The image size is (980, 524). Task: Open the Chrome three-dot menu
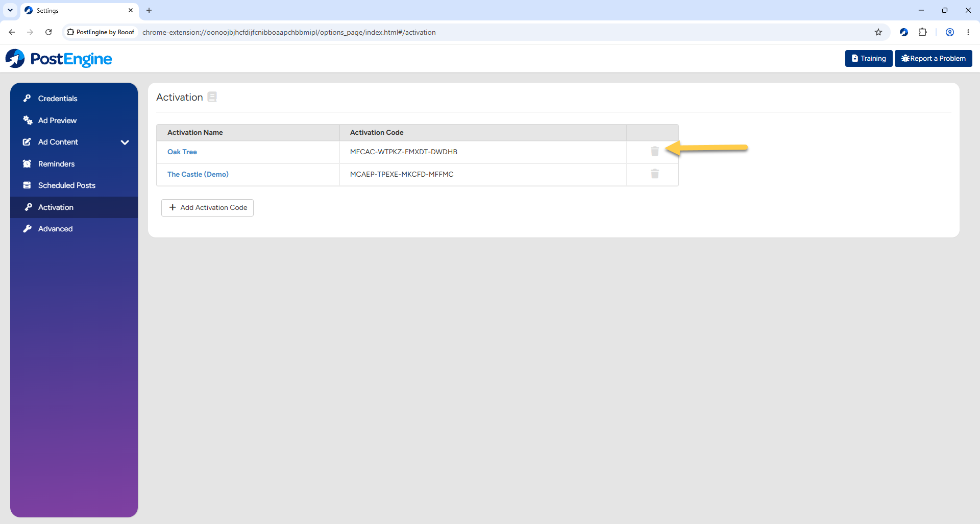click(x=968, y=32)
